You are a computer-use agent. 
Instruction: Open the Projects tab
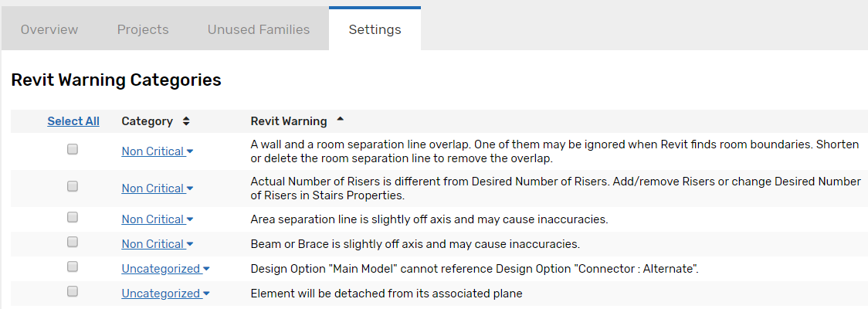(143, 29)
